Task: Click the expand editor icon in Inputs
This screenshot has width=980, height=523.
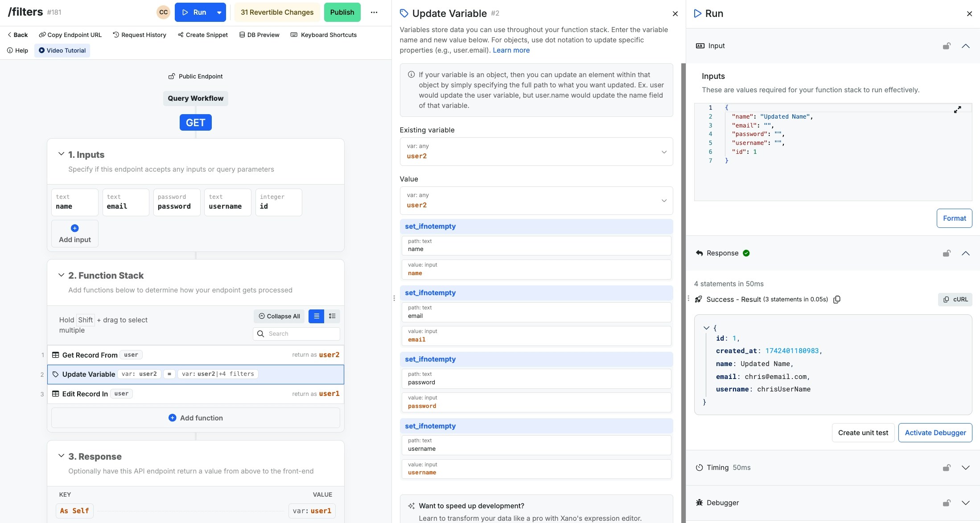Action: tap(957, 110)
